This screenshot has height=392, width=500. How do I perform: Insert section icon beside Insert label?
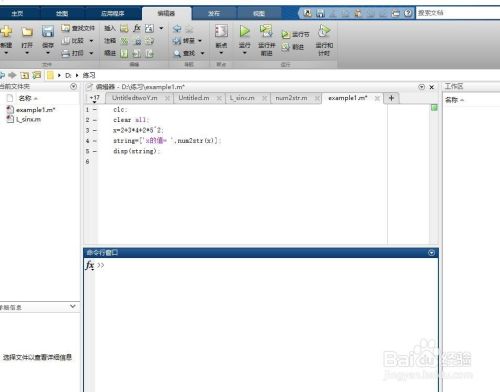tap(124, 28)
